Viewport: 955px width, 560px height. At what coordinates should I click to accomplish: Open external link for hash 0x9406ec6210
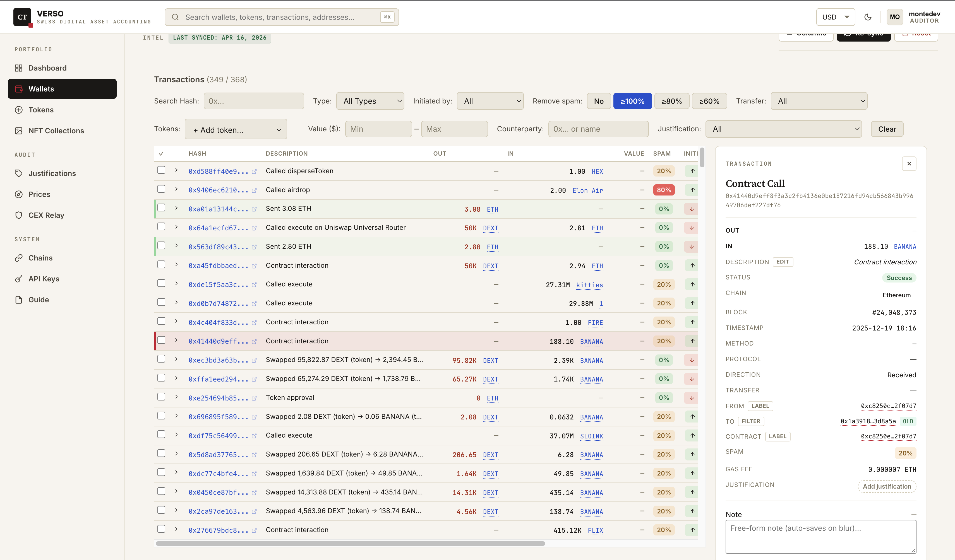coord(254,190)
